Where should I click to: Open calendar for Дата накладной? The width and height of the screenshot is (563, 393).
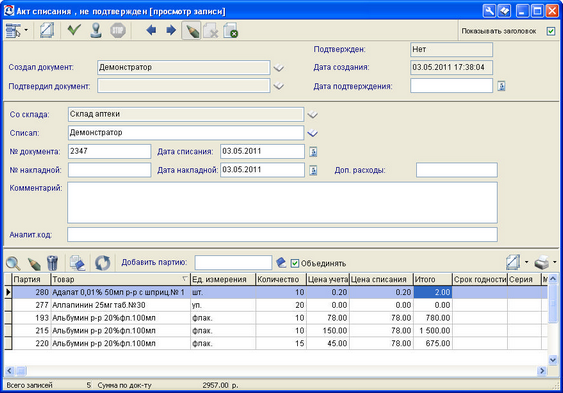313,170
